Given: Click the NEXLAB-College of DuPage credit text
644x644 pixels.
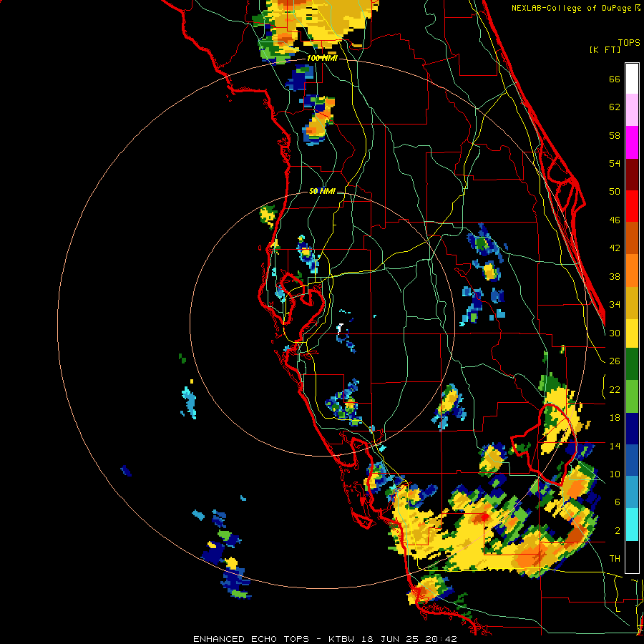Looking at the screenshot, I should tap(571, 8).
